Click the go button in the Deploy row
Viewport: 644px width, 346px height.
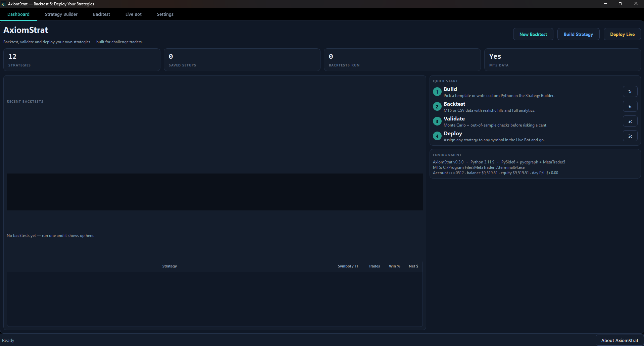point(630,136)
